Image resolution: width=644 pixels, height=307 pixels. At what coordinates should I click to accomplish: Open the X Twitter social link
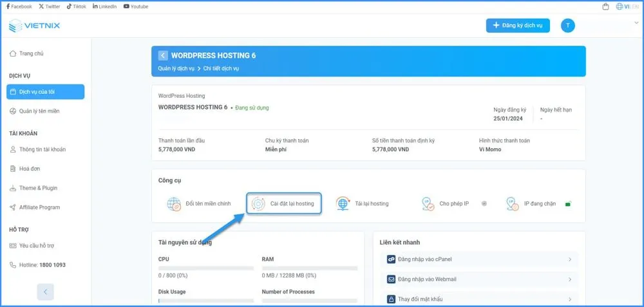click(50, 6)
